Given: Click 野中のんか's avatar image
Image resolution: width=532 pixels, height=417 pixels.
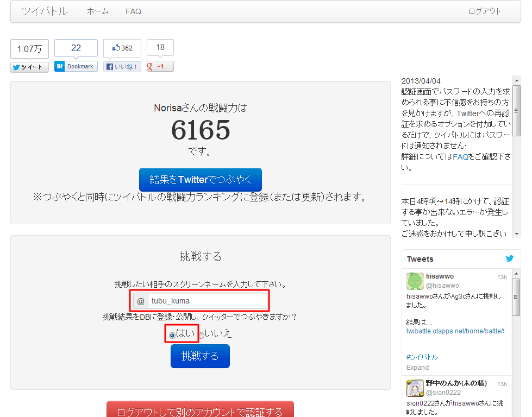Looking at the screenshot, I should [415, 388].
